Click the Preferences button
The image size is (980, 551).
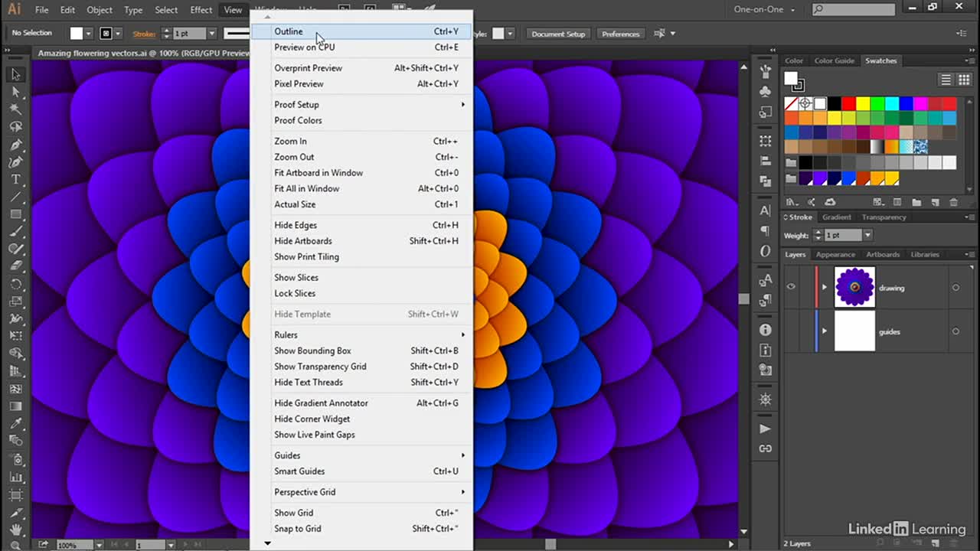point(620,34)
